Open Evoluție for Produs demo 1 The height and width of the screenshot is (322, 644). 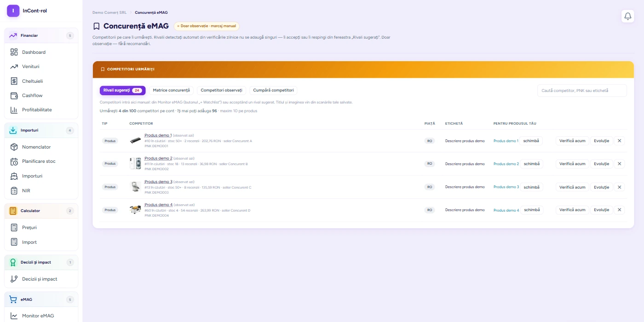pyautogui.click(x=601, y=141)
